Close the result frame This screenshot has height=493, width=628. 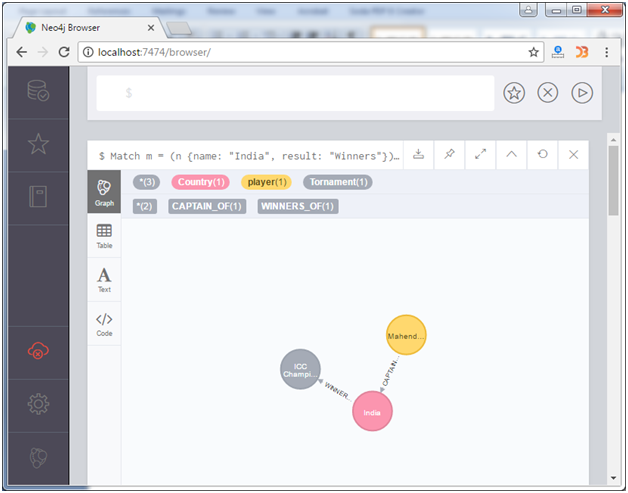(574, 155)
